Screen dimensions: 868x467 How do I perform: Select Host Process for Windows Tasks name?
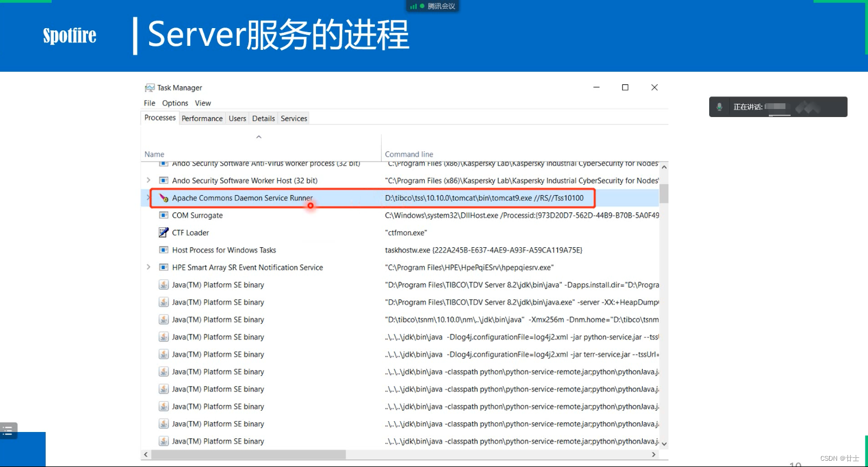224,250
